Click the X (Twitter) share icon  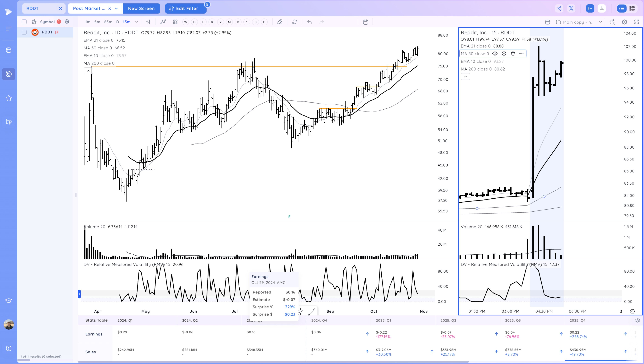point(571,9)
